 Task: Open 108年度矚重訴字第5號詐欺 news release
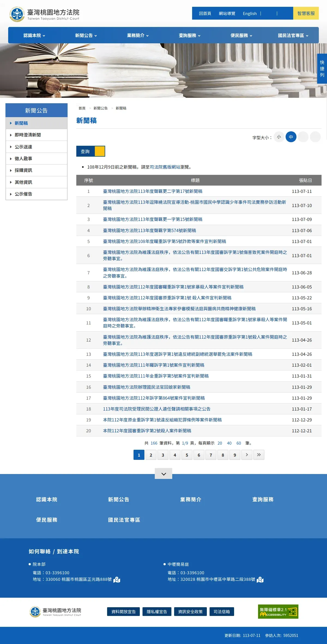165,241
